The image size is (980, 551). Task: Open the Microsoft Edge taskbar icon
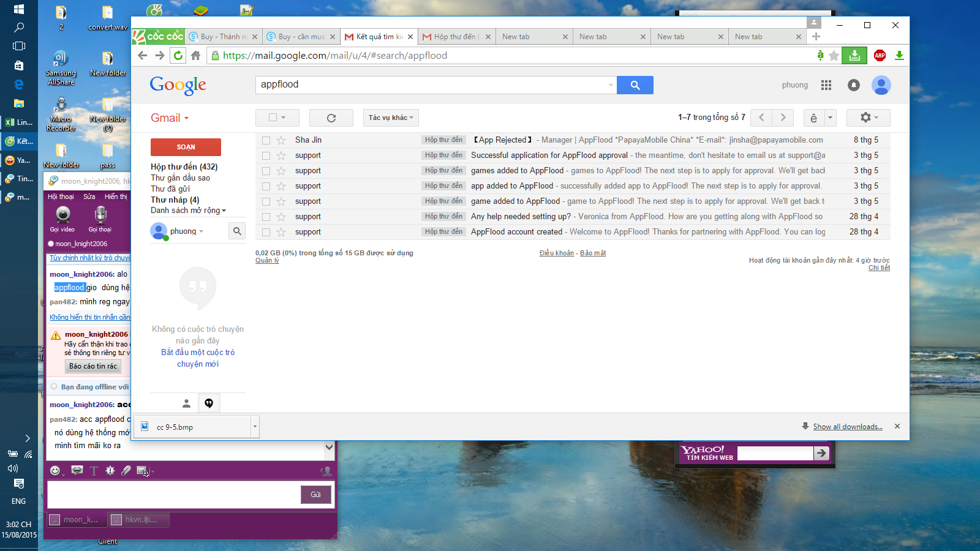pos(19,84)
